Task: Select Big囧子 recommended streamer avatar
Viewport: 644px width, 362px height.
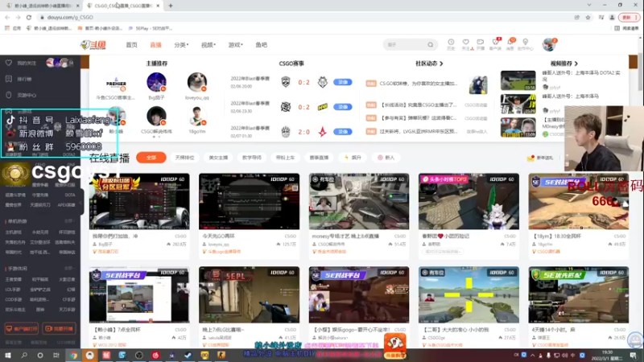Action: 156,82
